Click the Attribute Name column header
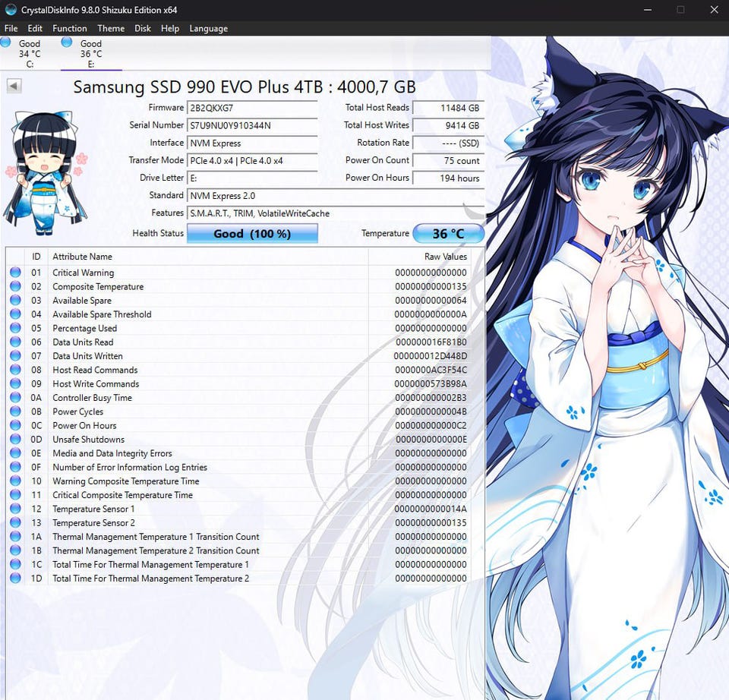The height and width of the screenshot is (700, 729). [x=208, y=257]
